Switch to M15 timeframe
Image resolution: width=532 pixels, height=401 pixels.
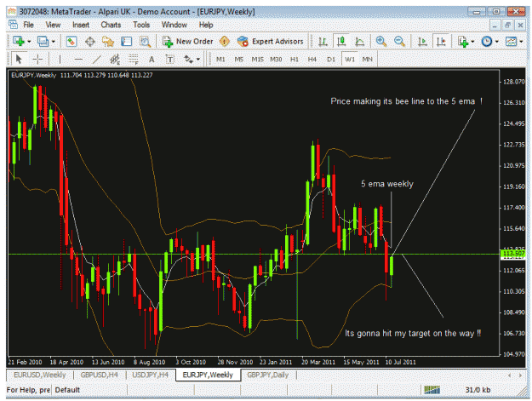[x=258, y=60]
